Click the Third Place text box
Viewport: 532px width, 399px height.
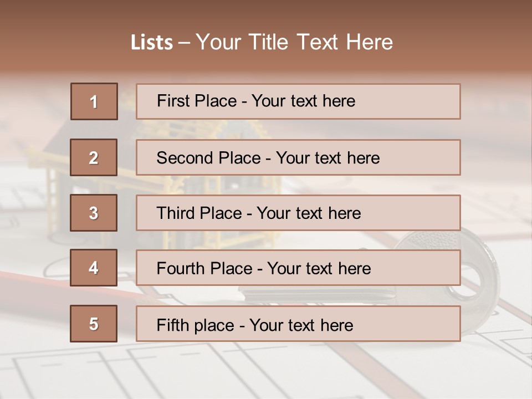tap(298, 213)
